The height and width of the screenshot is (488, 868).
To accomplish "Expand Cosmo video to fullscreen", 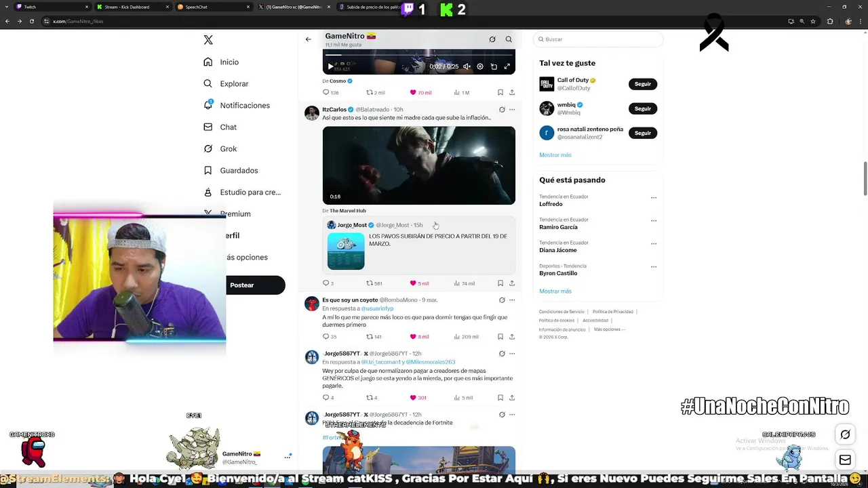I will tap(507, 66).
